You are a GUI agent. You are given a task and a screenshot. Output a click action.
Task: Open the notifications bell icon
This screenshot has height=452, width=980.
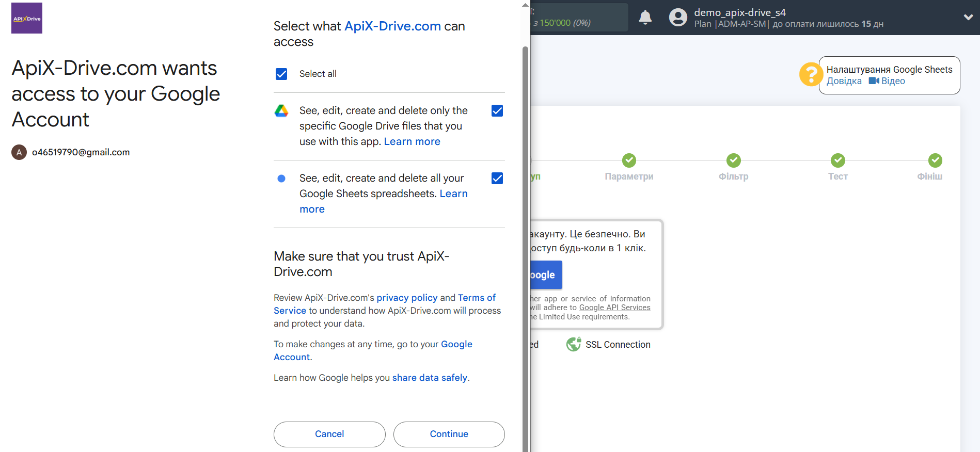pyautogui.click(x=645, y=18)
